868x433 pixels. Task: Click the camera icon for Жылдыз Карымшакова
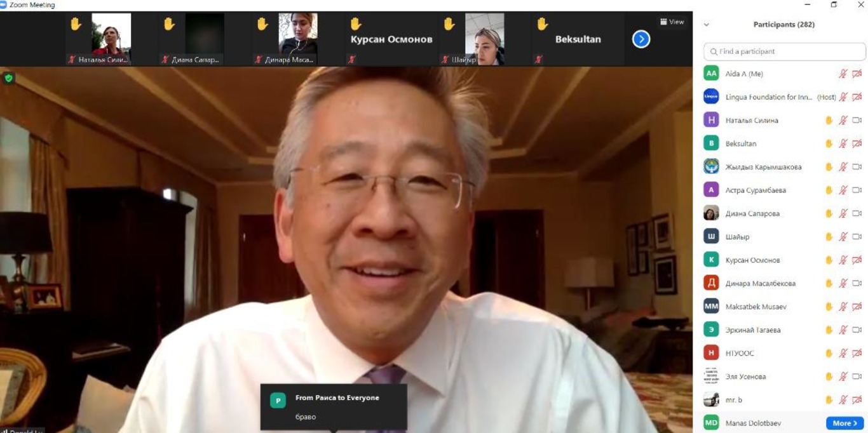857,167
